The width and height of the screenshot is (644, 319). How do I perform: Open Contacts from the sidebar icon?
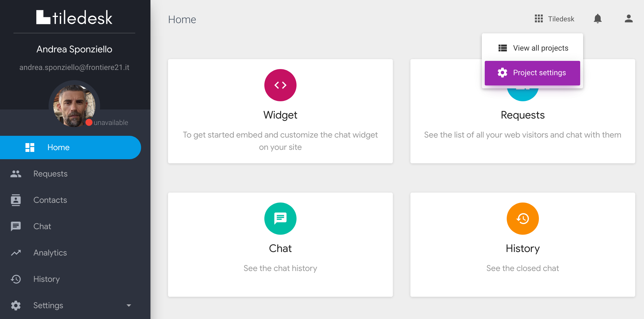pos(16,200)
